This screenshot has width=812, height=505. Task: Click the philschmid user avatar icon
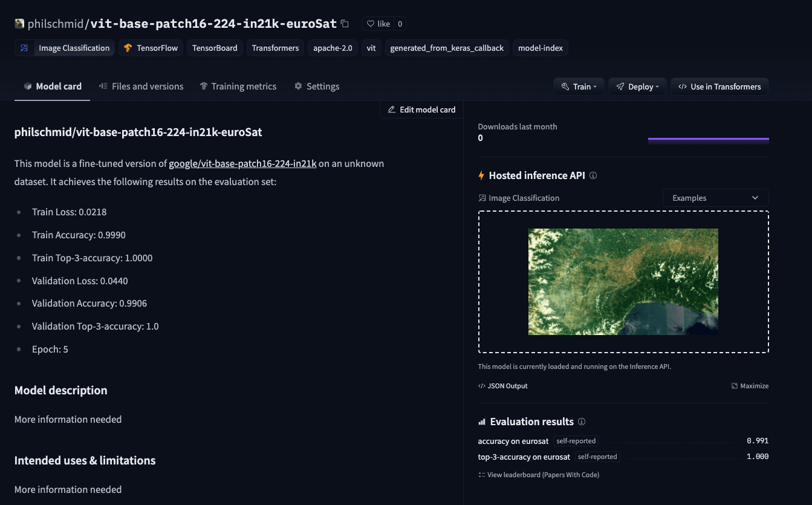click(x=19, y=24)
